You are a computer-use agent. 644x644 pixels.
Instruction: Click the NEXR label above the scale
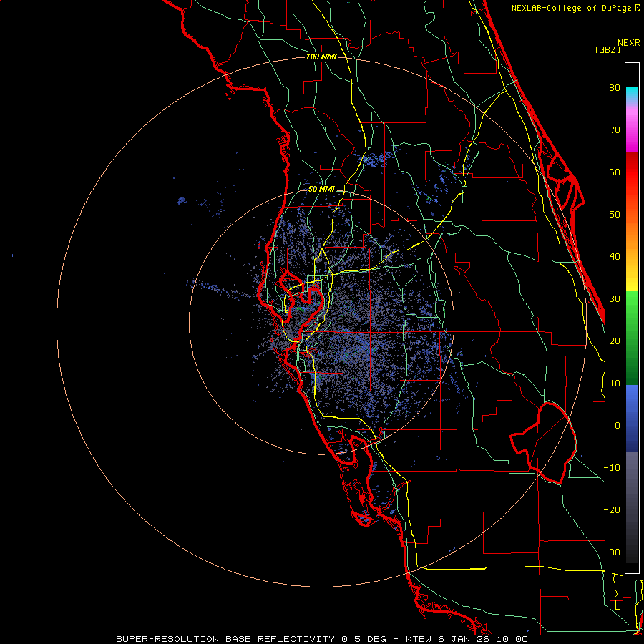tap(629, 43)
